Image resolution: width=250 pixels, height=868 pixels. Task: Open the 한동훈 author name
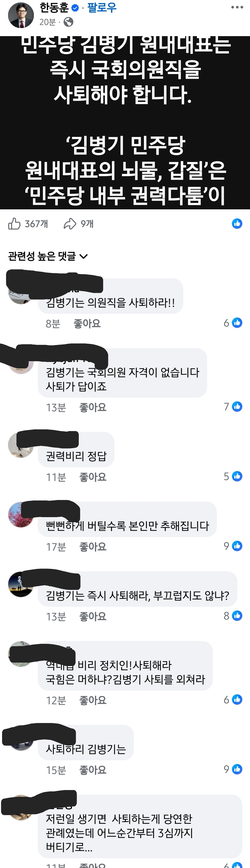click(54, 7)
